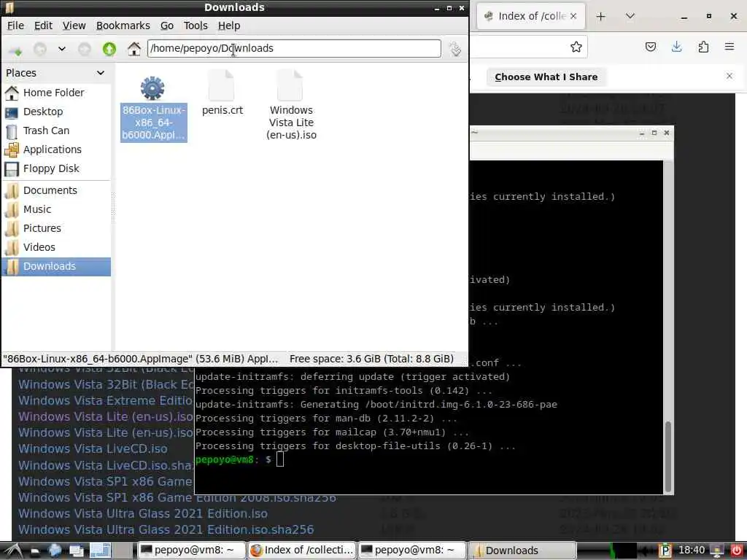The width and height of the screenshot is (747, 560).
Task: Select Windows Vista Lite (en-us).iso file icon
Action: 290,86
